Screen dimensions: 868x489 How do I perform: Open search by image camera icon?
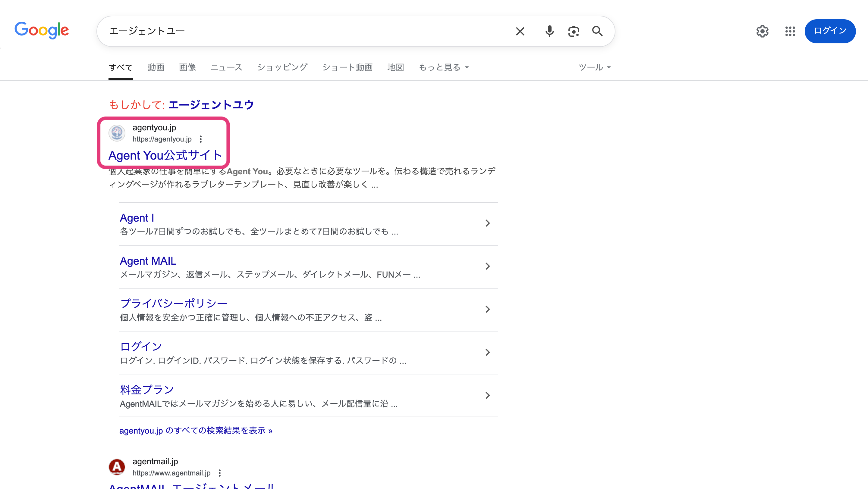coord(574,31)
